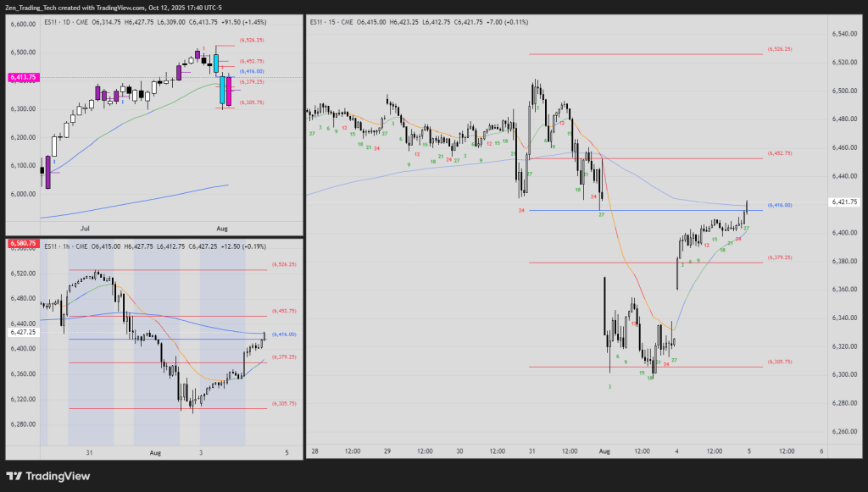Click the pink 6,413.75 price tag on daily chart
This screenshot has height=492, width=868.
(x=23, y=77)
